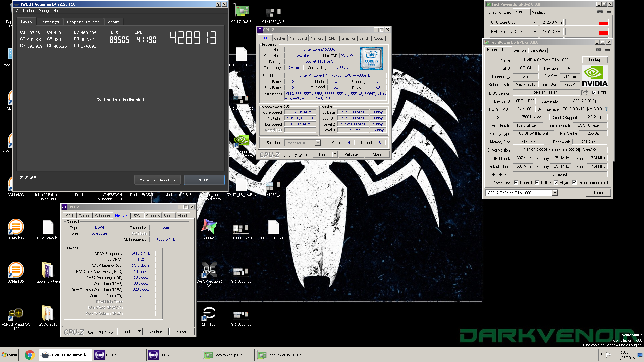Open the GPU-Z.0.8.8 desktop icon

pos(241,14)
